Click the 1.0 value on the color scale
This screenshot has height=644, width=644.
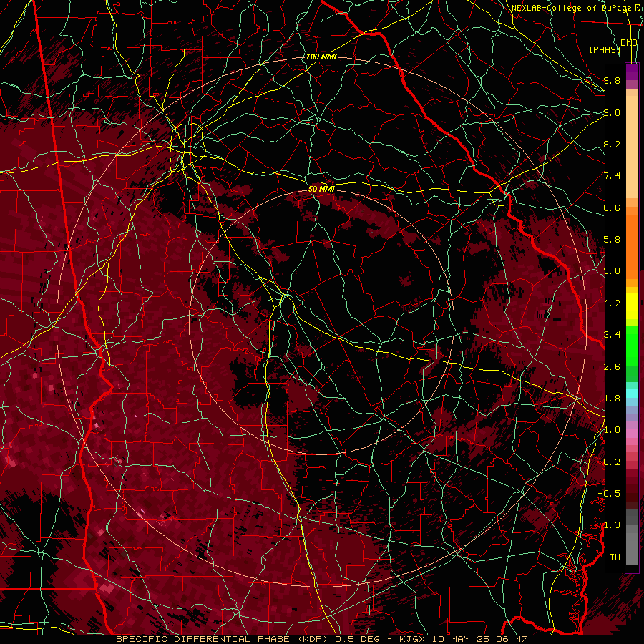coord(612,430)
